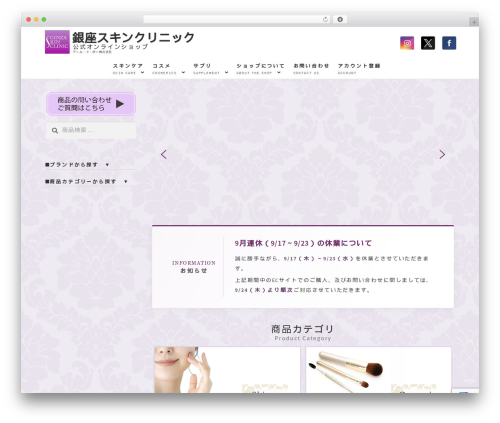
Task: Open the skincare face category thumbnail
Action: 227,370
